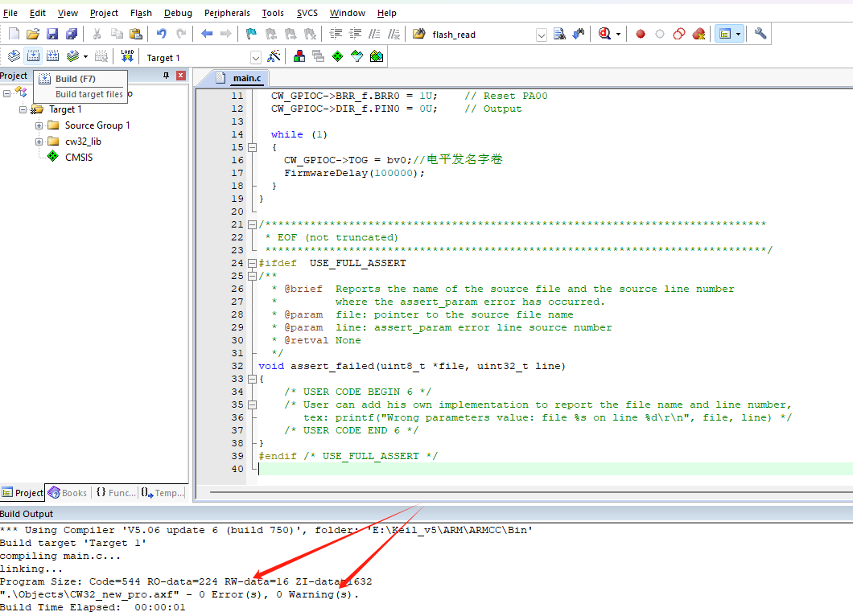Open the File menu
The image size is (853, 616).
click(x=10, y=13)
